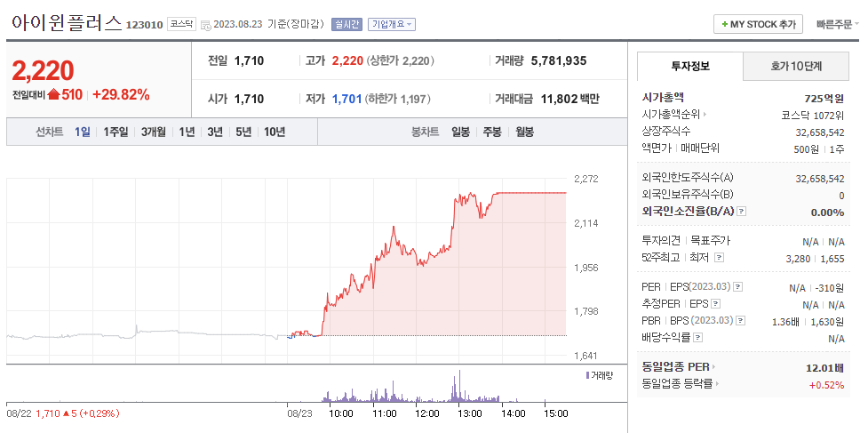This screenshot has height=433, width=868.
Task: Click the help icon next to PER EPS(2023.03)
Action: click(x=738, y=287)
